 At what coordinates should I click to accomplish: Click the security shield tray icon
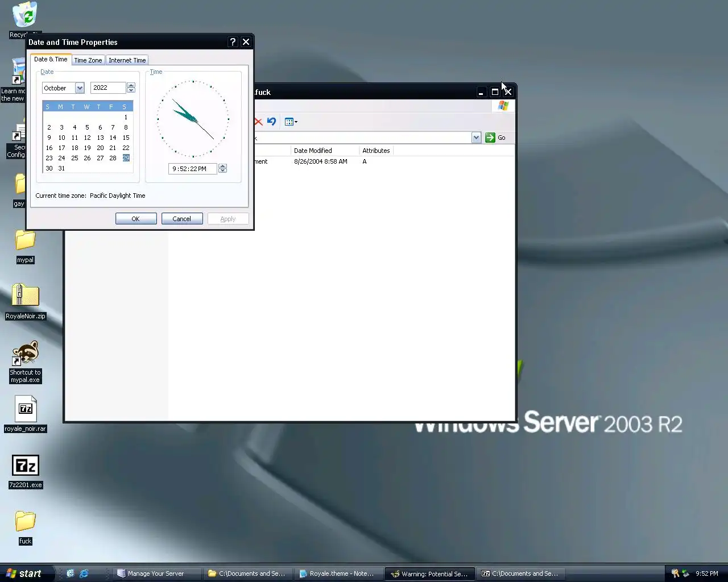point(675,573)
